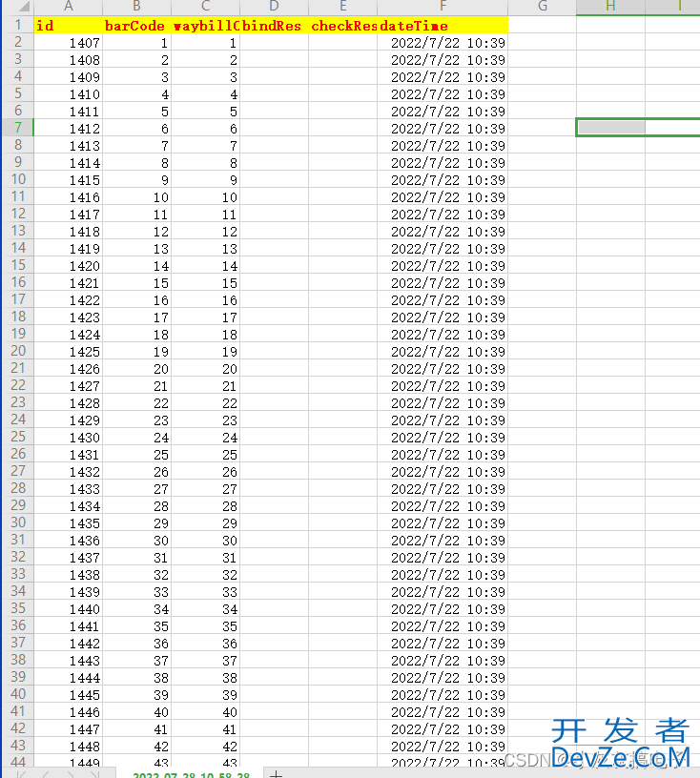Select barCode cell 1 in row 2
Image resolution: width=700 pixels, height=778 pixels.
136,43
